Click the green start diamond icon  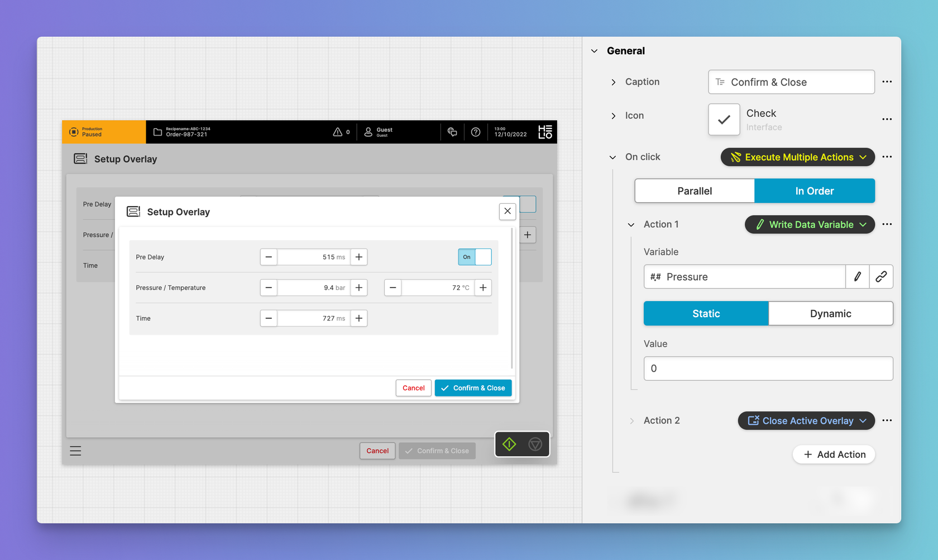509,444
